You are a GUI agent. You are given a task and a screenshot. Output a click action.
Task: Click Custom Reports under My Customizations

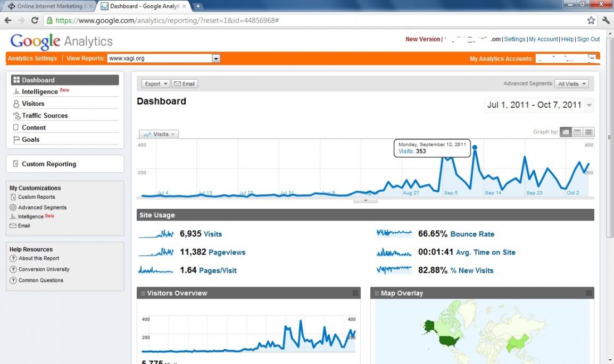coord(36,197)
